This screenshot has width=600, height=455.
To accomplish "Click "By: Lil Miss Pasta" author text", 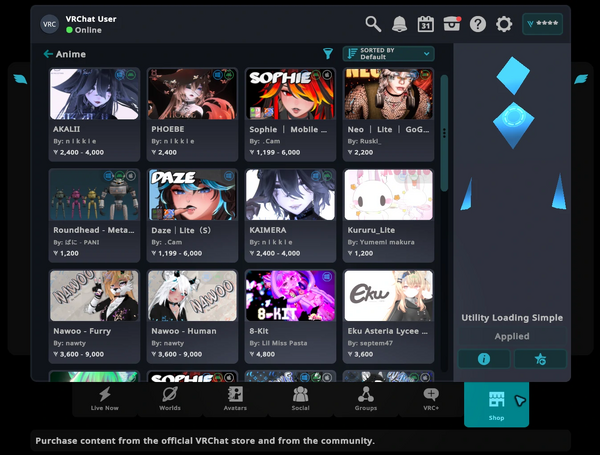I will point(278,343).
